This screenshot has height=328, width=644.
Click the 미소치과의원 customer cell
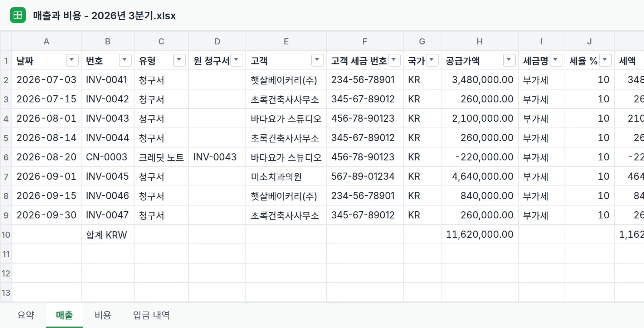point(286,177)
